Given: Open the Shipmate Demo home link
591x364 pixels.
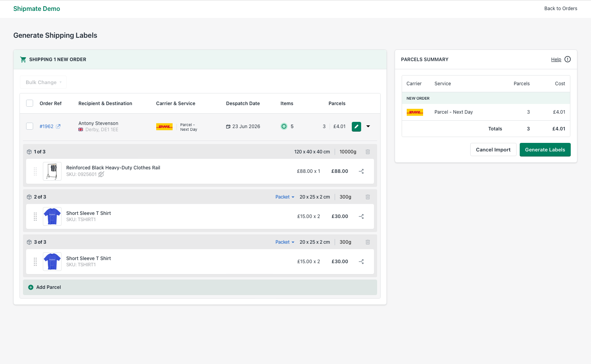Looking at the screenshot, I should (37, 9).
